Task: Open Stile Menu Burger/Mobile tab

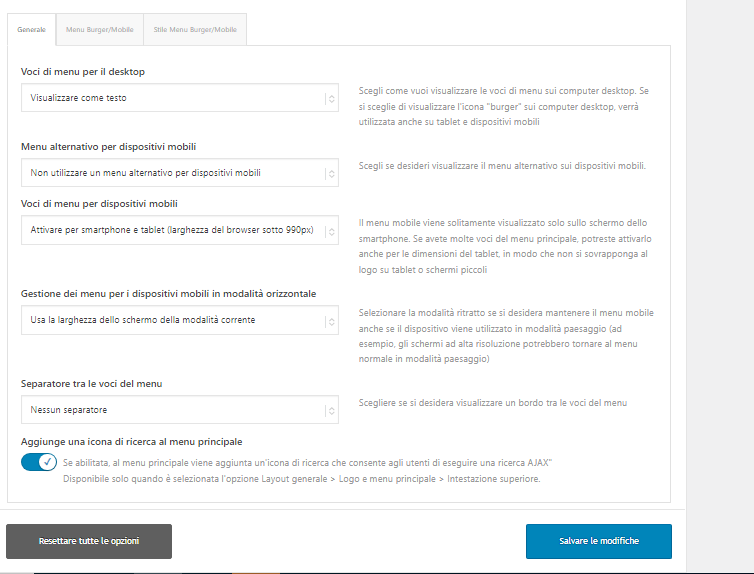Action: pos(195,29)
